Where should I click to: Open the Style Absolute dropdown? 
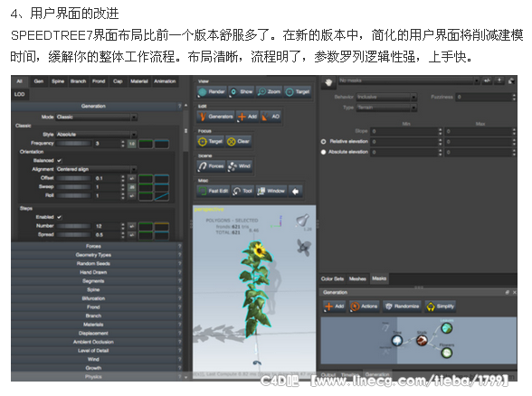point(96,135)
